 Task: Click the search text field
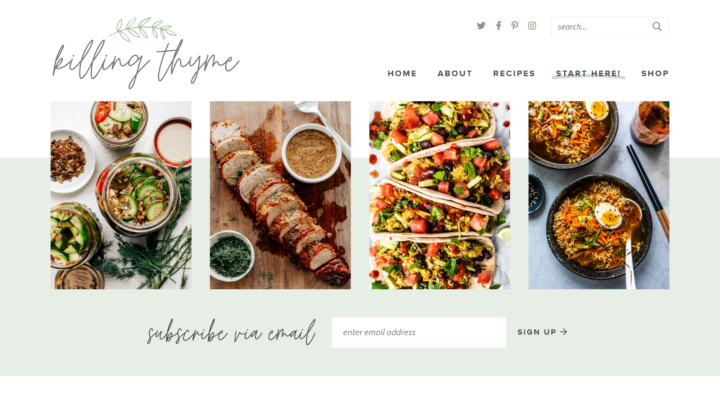(x=601, y=27)
